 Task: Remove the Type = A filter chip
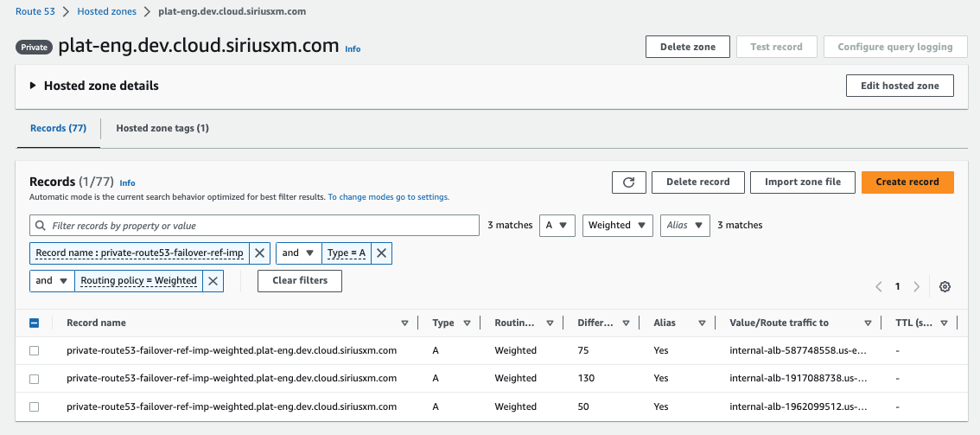coord(381,253)
